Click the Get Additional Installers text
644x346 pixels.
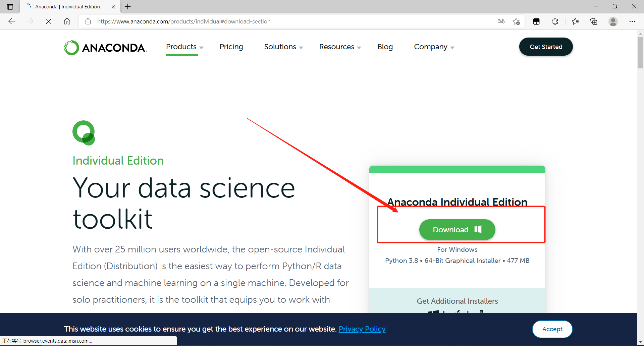click(x=457, y=301)
